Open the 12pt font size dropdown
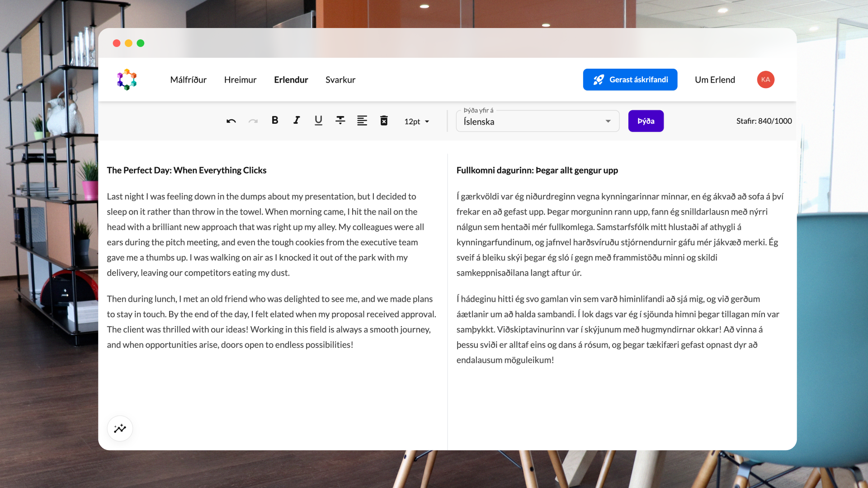 coord(417,122)
